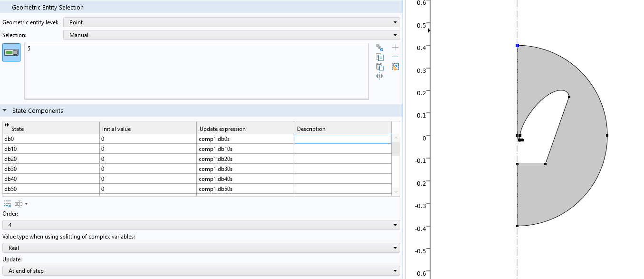
Task: Open the Selection Manual dropdown
Action: click(231, 35)
